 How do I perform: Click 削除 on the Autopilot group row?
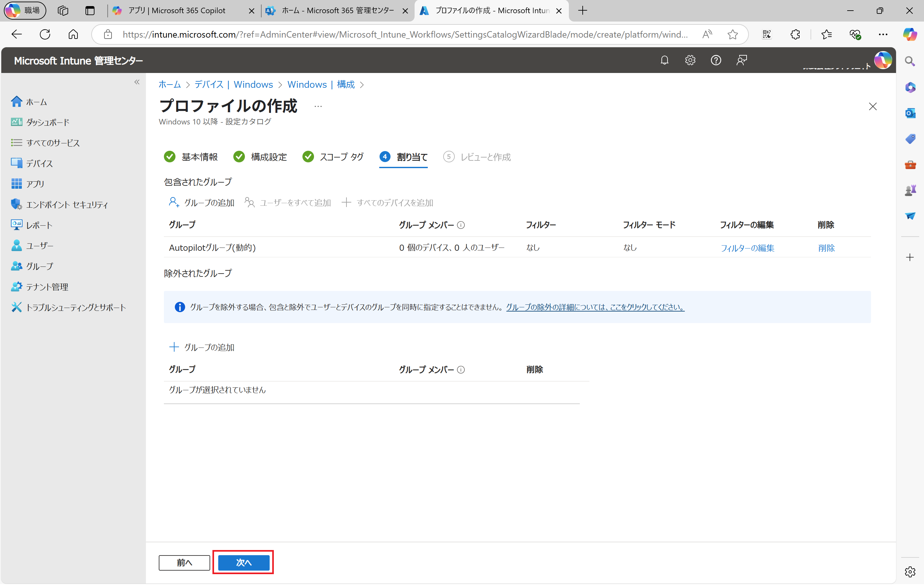(826, 248)
